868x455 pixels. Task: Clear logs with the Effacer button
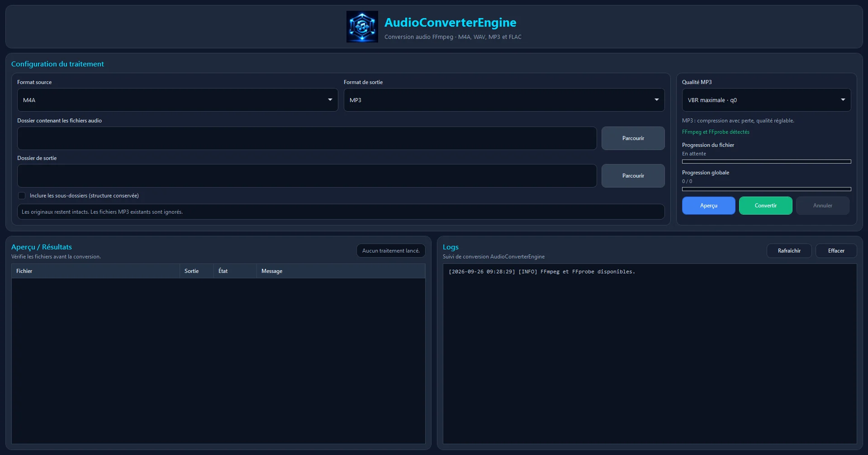click(836, 251)
